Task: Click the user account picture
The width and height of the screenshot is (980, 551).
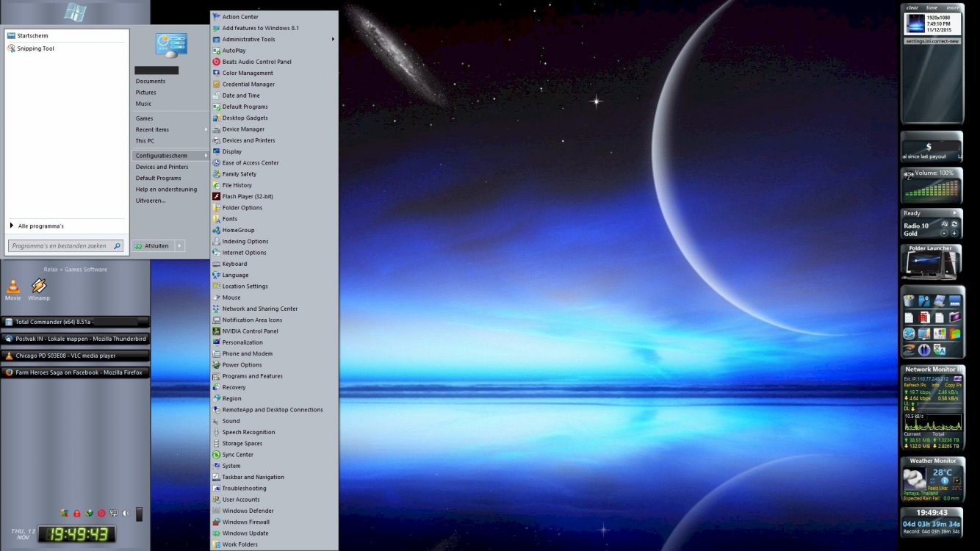Action: 171,46
